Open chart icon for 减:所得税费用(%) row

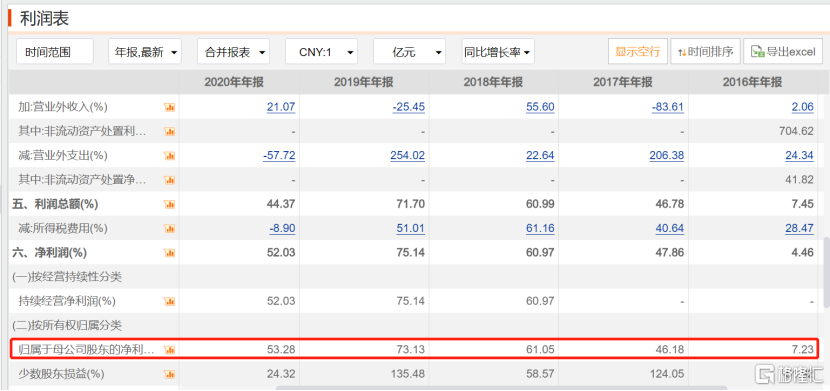click(x=169, y=229)
